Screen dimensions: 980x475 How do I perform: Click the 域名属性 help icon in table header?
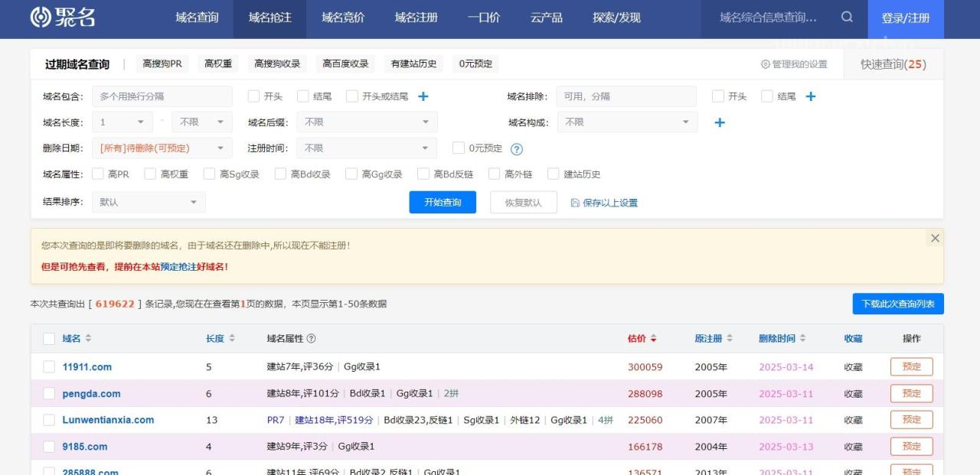[311, 338]
